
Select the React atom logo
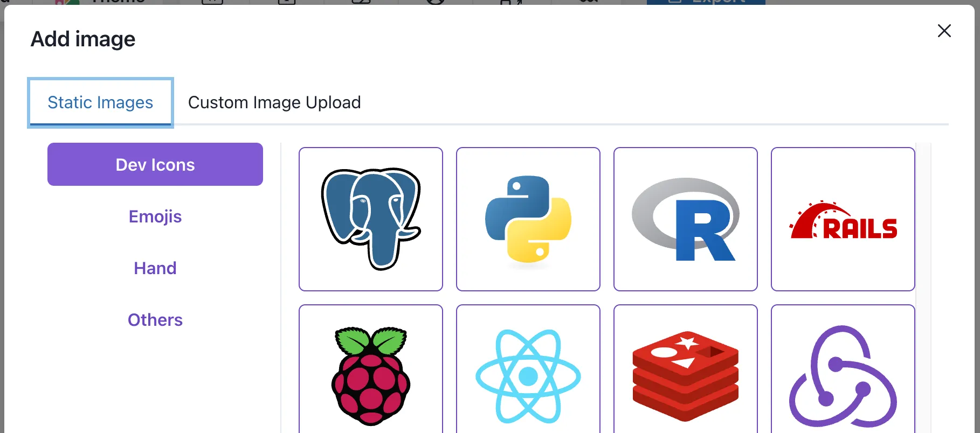(x=528, y=369)
